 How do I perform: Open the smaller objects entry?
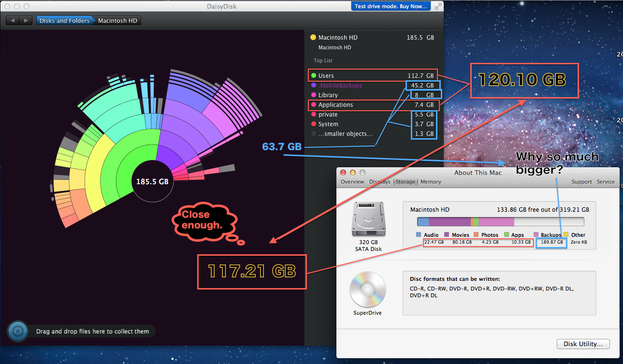pos(373,134)
